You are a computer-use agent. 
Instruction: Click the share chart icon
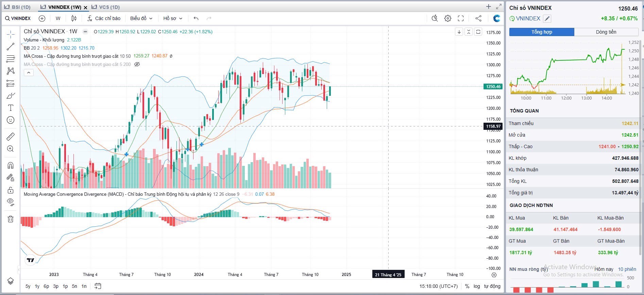pyautogui.click(x=478, y=18)
